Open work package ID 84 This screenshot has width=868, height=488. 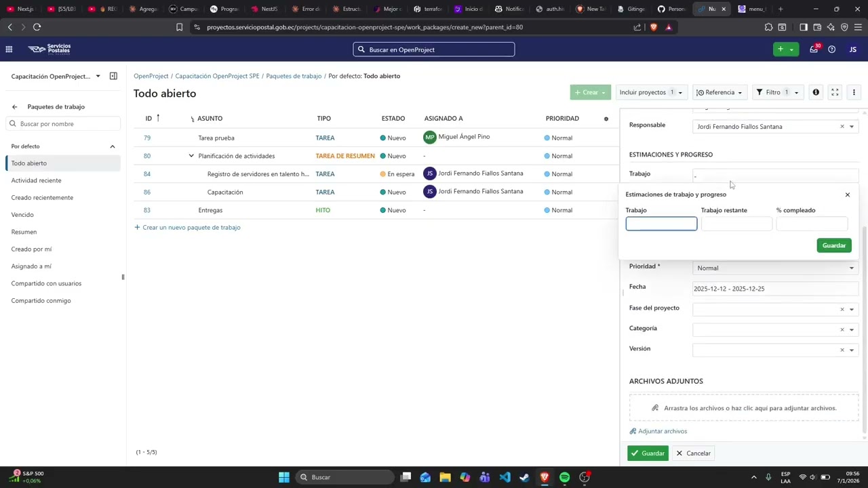pyautogui.click(x=147, y=174)
